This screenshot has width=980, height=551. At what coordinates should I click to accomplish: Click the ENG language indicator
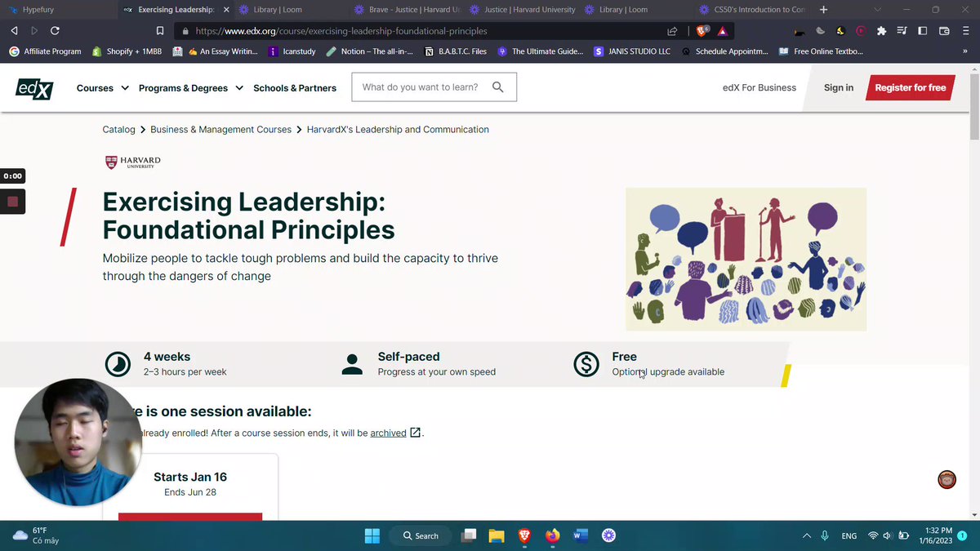[x=849, y=535]
